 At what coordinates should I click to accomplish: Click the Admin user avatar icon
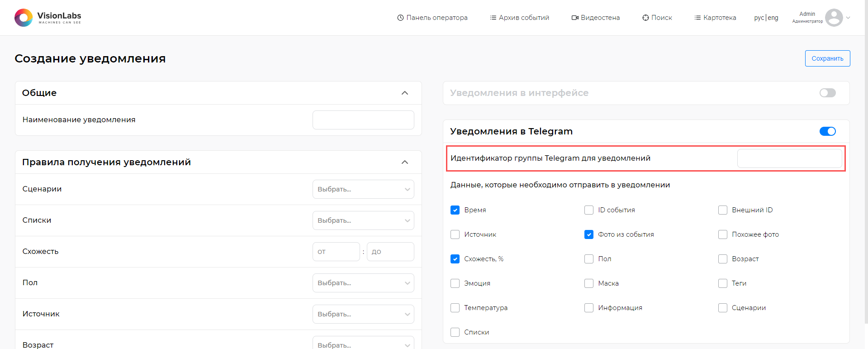point(834,18)
